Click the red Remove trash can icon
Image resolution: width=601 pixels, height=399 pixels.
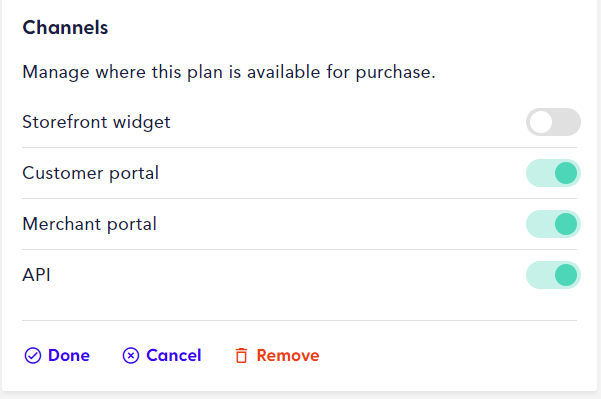(x=241, y=356)
